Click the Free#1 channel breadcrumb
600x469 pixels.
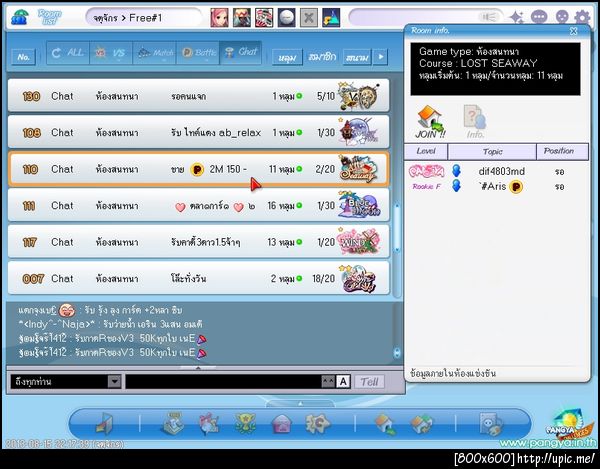145,18
